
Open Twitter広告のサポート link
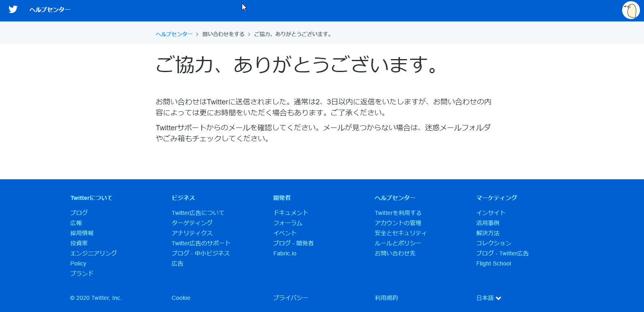201,243
